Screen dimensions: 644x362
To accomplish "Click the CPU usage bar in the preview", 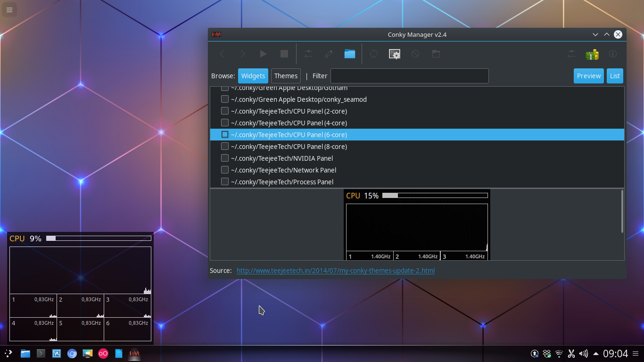I will pyautogui.click(x=435, y=195).
